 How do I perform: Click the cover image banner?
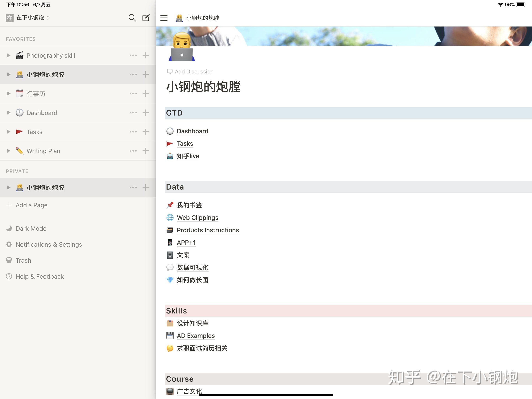(337, 36)
